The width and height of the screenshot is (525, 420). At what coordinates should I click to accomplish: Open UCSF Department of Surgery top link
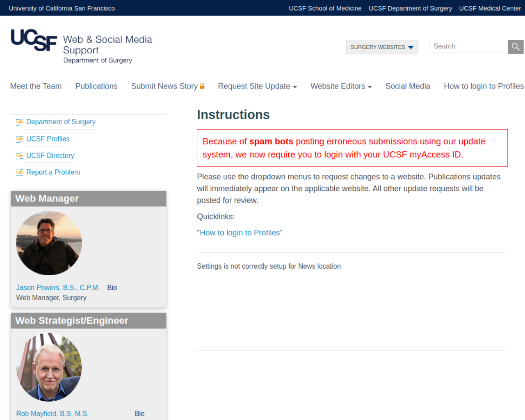pyautogui.click(x=410, y=8)
